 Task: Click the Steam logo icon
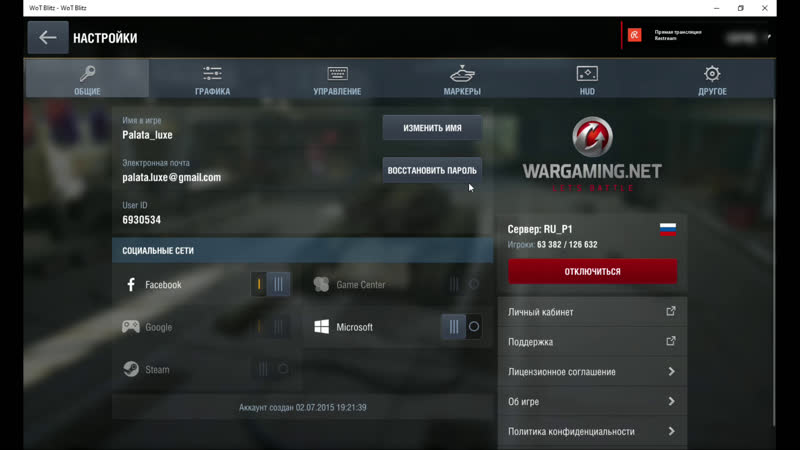131,369
